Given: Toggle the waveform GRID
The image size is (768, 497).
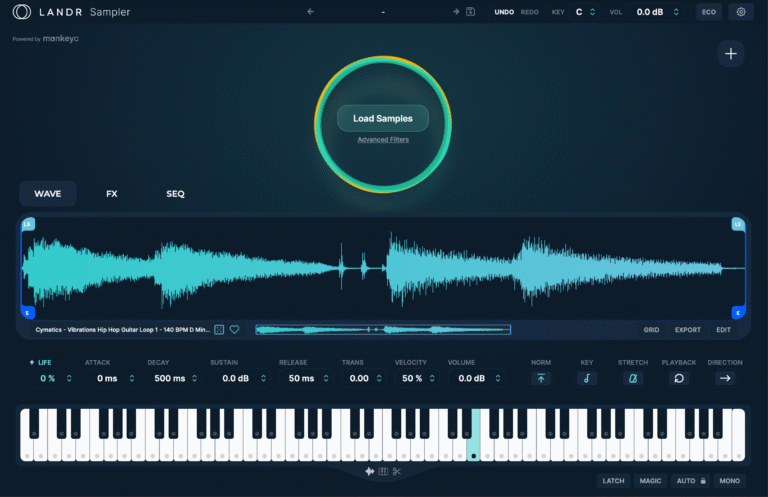Looking at the screenshot, I should (651, 330).
